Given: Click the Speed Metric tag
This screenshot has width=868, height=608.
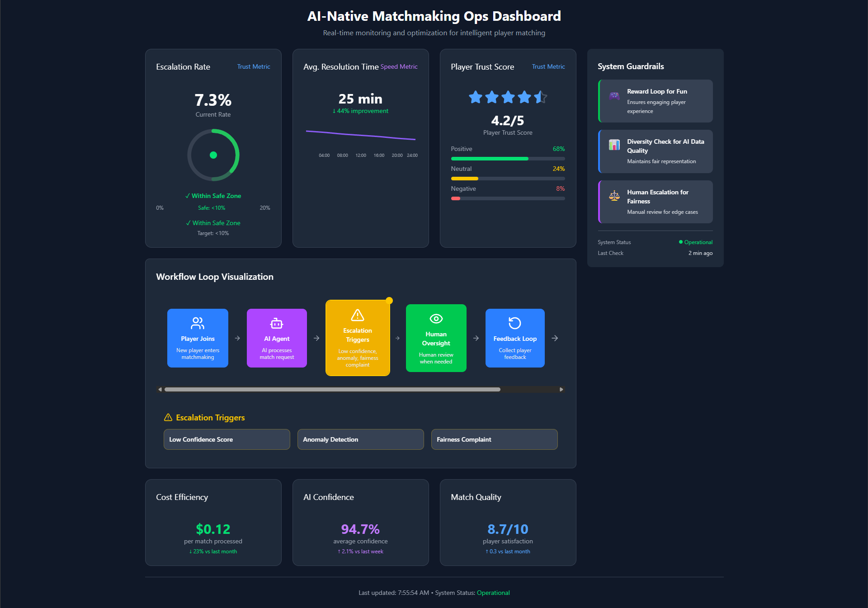Looking at the screenshot, I should 399,66.
